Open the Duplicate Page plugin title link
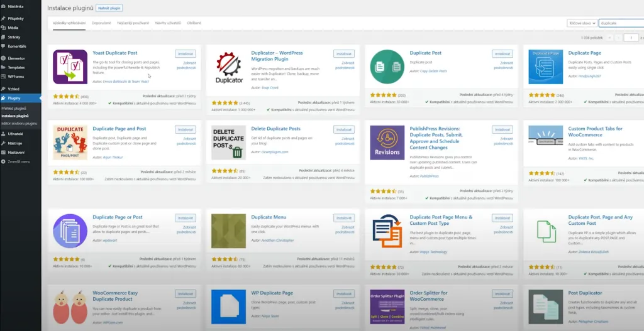Image resolution: width=644 pixels, height=331 pixels. tap(584, 53)
